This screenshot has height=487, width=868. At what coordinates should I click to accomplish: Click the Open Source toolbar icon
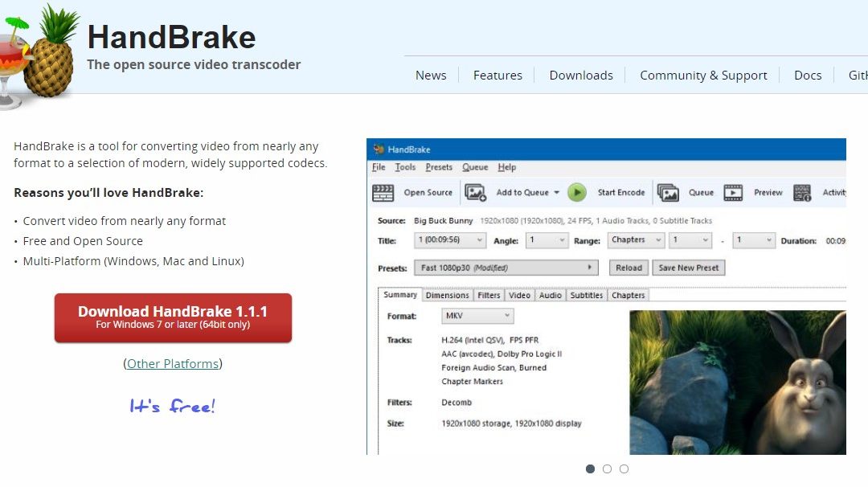coord(385,192)
